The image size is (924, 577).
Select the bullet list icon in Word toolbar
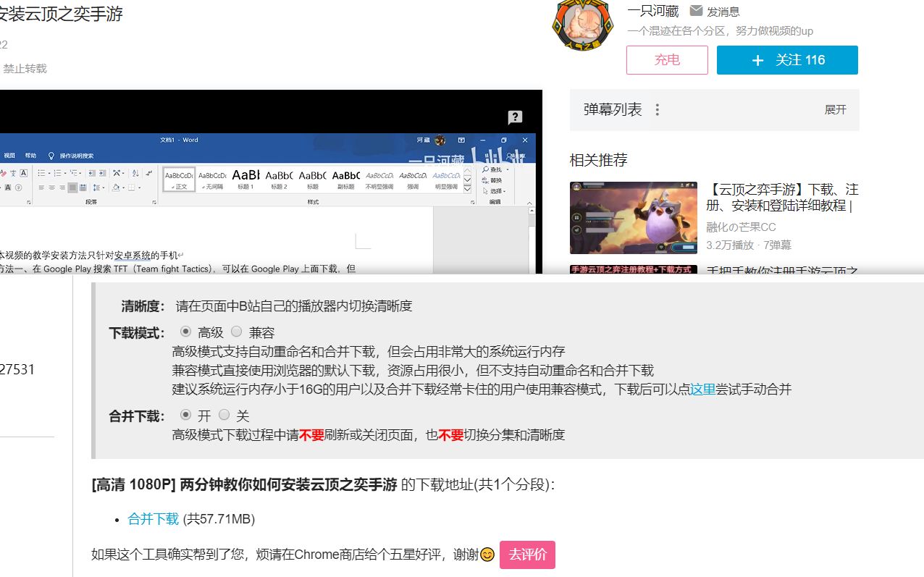[x=42, y=173]
